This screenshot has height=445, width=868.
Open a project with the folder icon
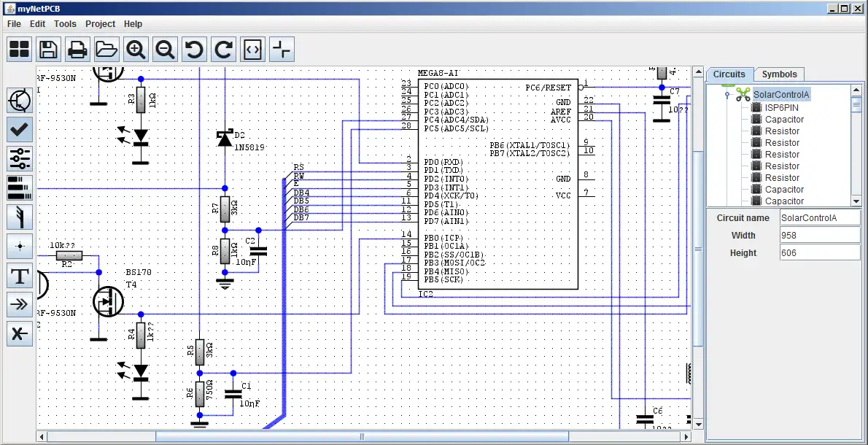[x=106, y=50]
